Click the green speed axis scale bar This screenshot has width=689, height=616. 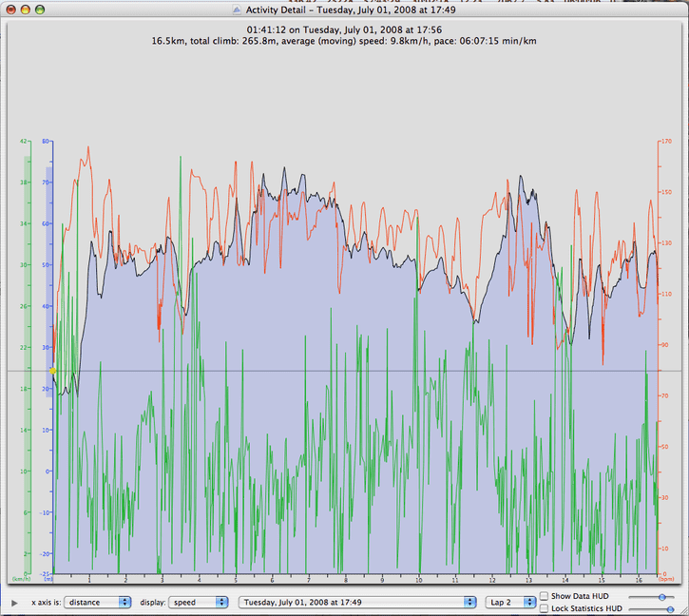coord(28,365)
